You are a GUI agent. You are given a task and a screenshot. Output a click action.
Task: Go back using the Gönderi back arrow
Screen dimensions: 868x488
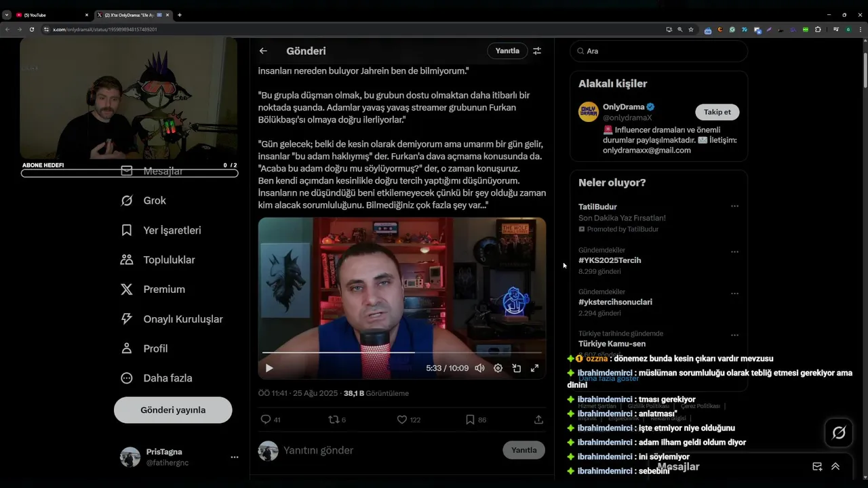263,51
